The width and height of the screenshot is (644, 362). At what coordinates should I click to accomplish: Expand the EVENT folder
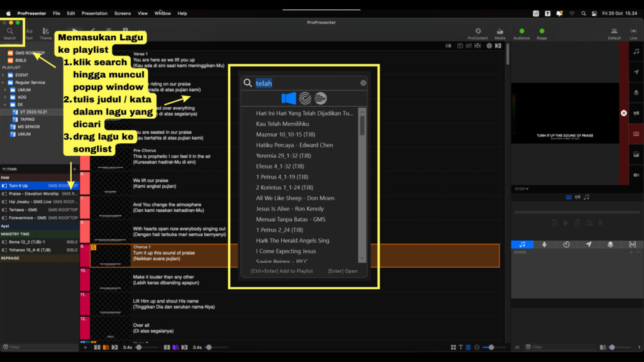pyautogui.click(x=3, y=75)
